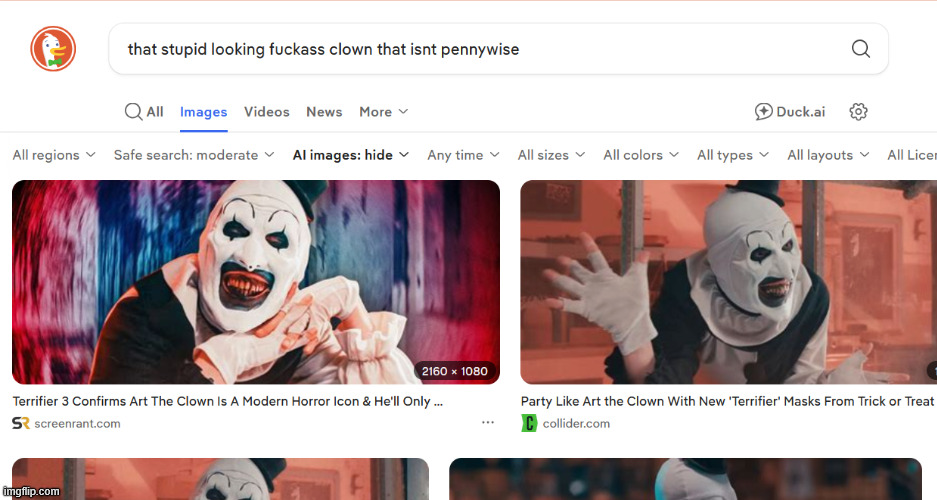
Task: Open Party Like Art the Clown thumbnail
Action: click(x=728, y=282)
